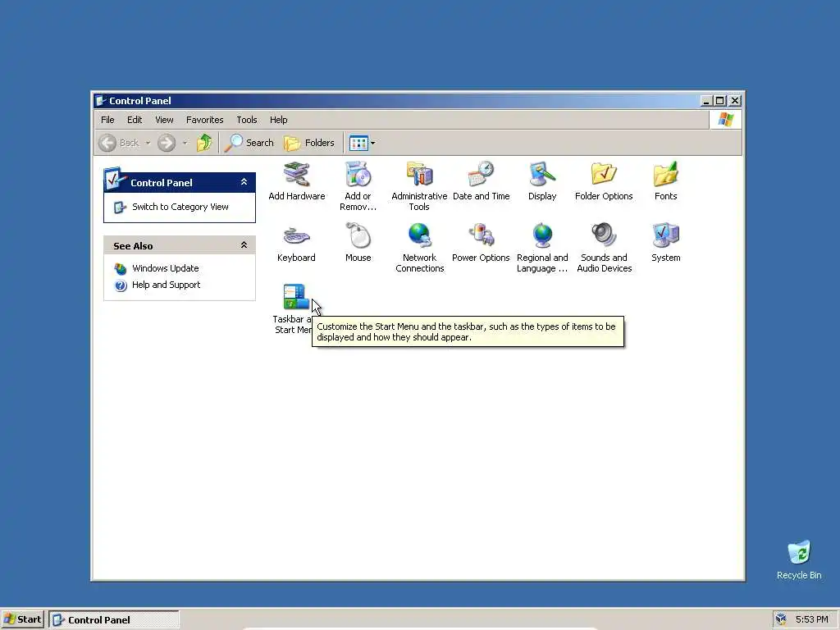Minimize the Control Panel window
Image resolution: width=840 pixels, height=630 pixels.
coord(706,101)
